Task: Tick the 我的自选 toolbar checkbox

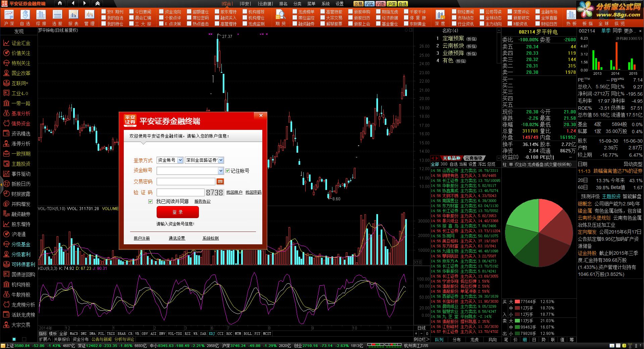Action: [104, 18]
